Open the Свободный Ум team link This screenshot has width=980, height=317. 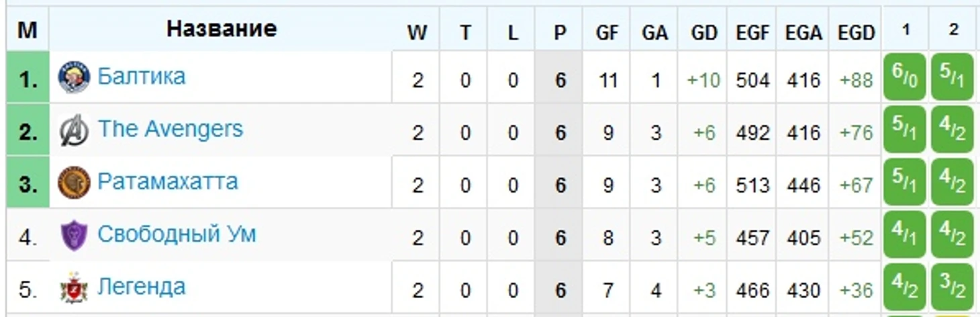click(177, 234)
